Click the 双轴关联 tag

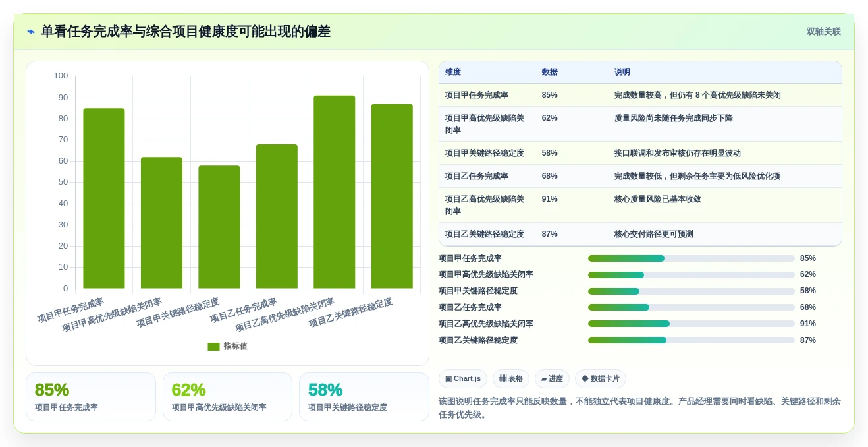[x=823, y=32]
